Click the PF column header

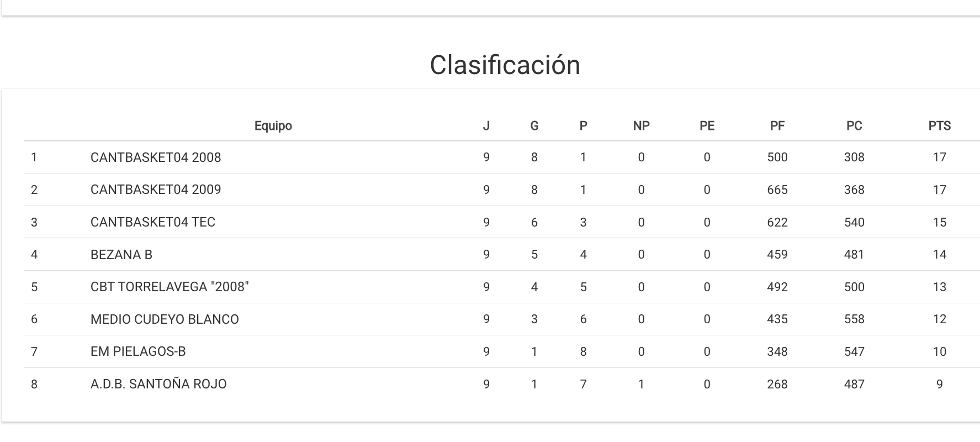[x=777, y=126]
